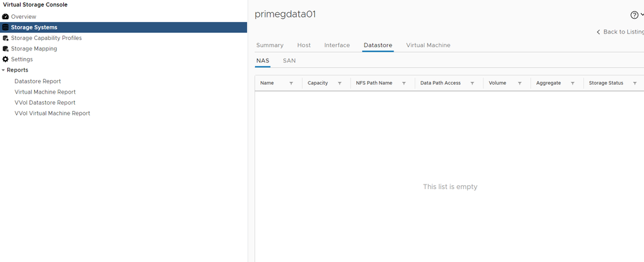This screenshot has width=644, height=262.
Task: Go to Back to Listing link
Action: pos(620,32)
